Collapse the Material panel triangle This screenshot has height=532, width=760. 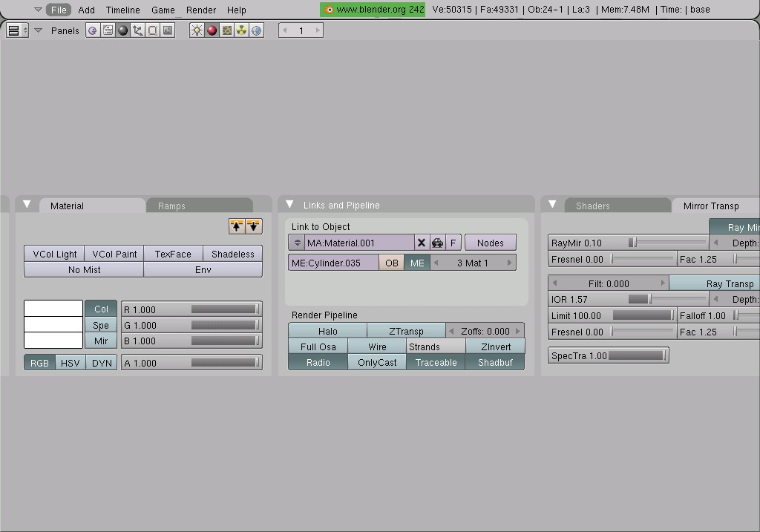click(27, 205)
